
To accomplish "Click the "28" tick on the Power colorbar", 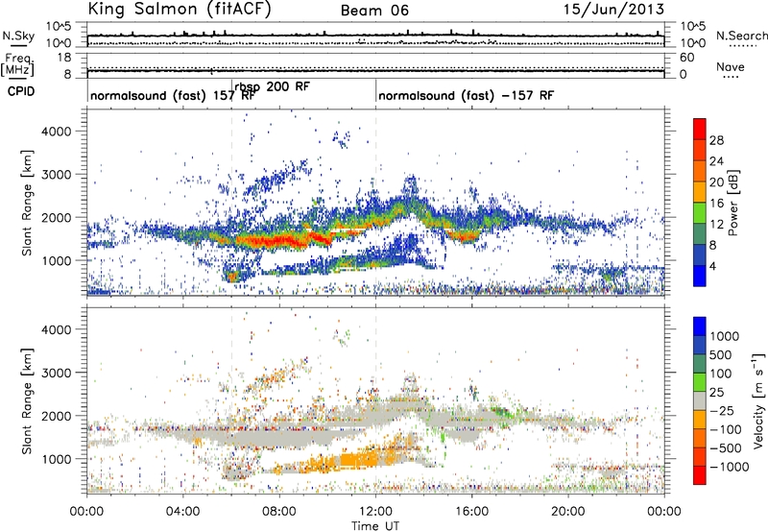I will 716,140.
